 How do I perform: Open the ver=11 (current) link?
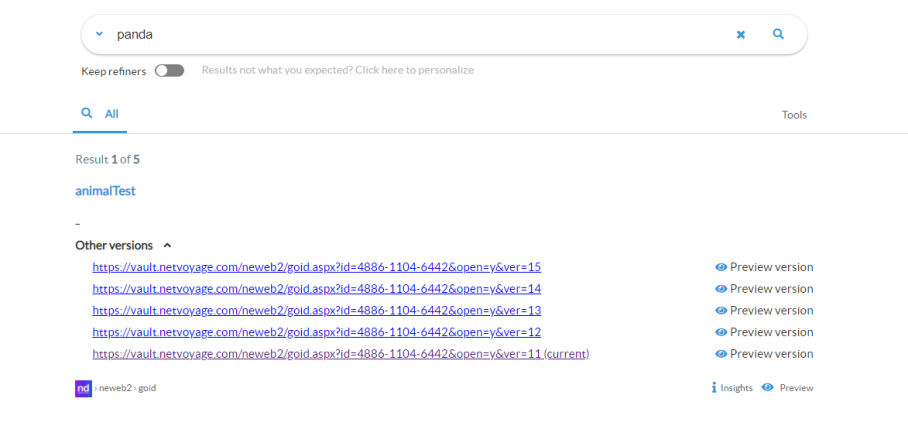tap(340, 354)
